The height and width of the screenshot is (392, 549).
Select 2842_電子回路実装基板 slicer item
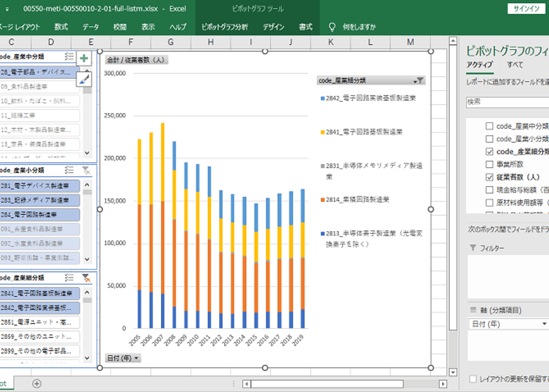(39, 308)
